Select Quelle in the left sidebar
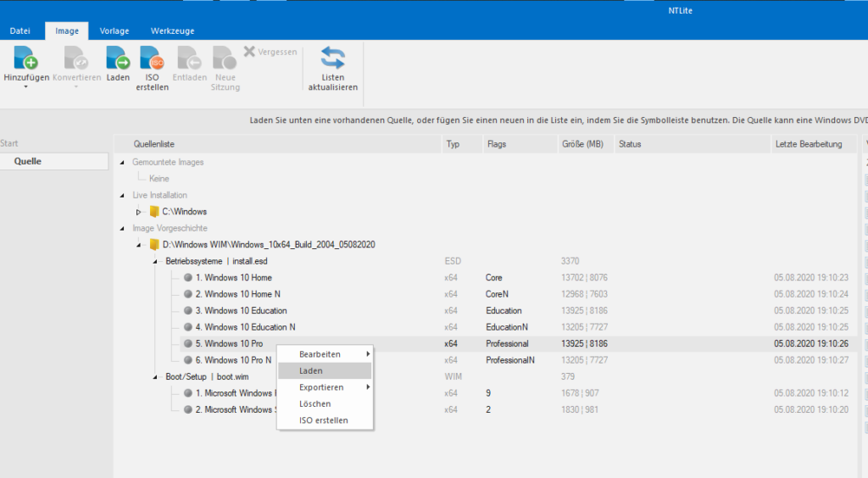 click(x=54, y=161)
